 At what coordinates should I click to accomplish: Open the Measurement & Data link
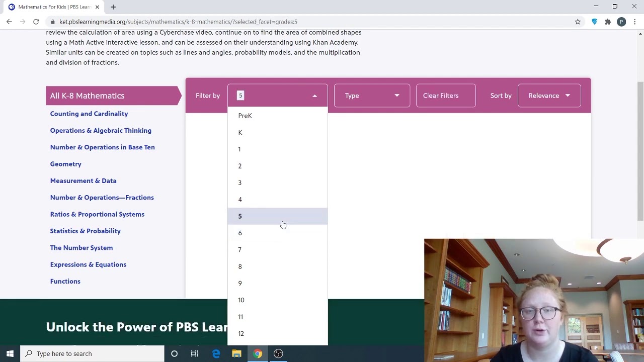click(83, 180)
